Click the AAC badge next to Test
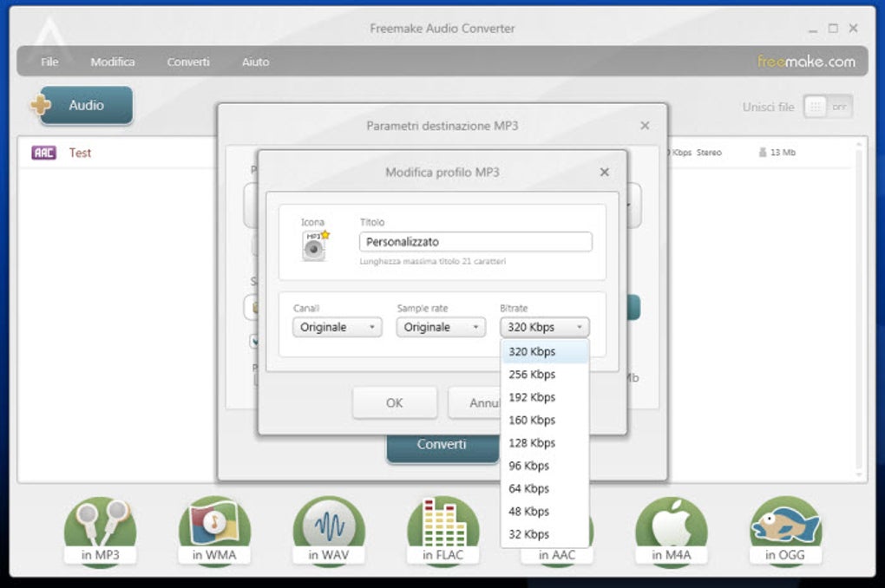This screenshot has width=885, height=588. (44, 153)
